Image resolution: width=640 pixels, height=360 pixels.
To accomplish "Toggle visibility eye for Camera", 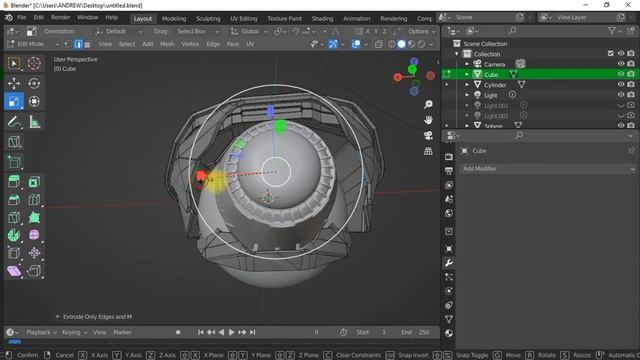I will tap(621, 64).
